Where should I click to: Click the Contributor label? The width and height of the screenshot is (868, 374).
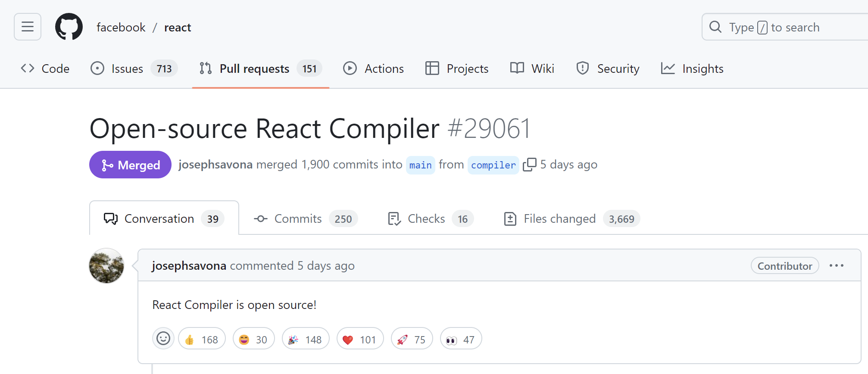click(785, 266)
